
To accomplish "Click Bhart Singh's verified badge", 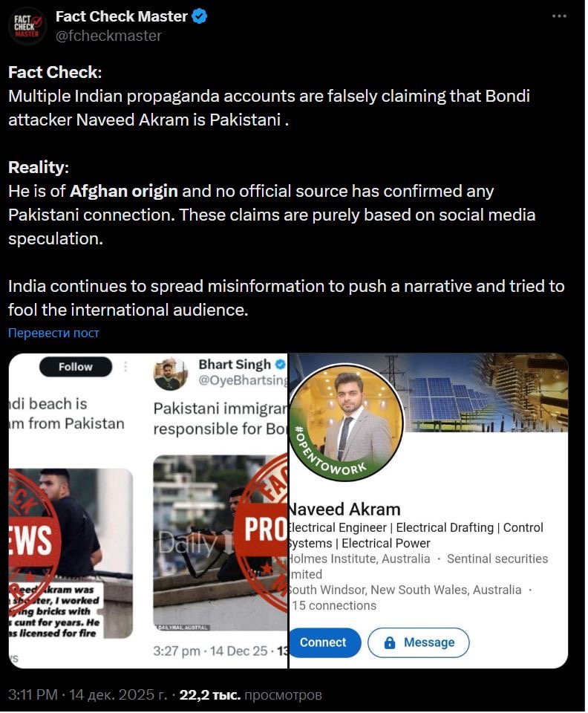I will (x=281, y=365).
